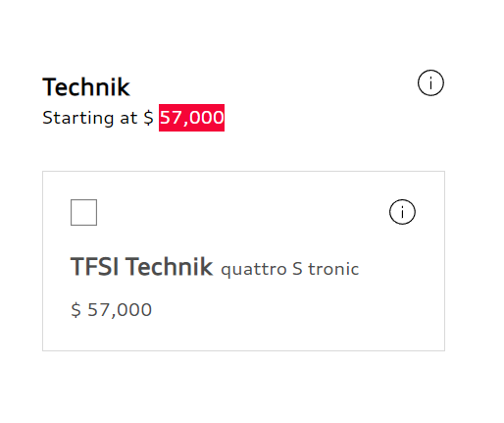Open the Technik trim info icon

point(430,82)
